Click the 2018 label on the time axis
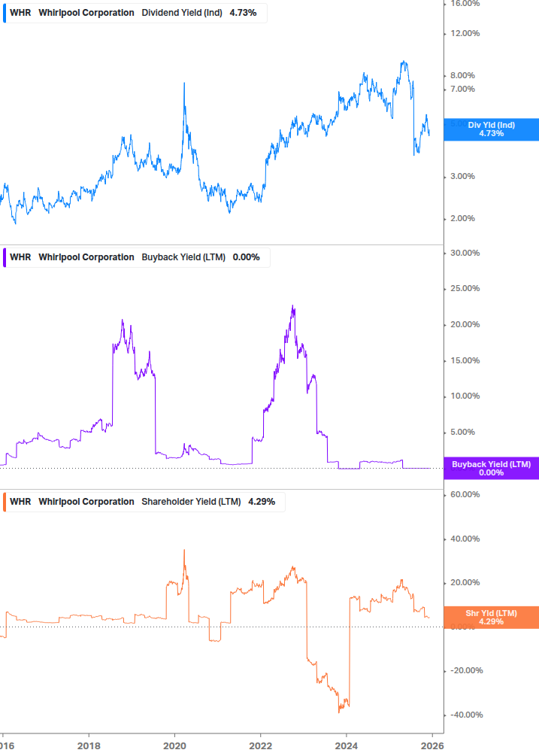Viewport: 539px width, 756px height. (89, 746)
